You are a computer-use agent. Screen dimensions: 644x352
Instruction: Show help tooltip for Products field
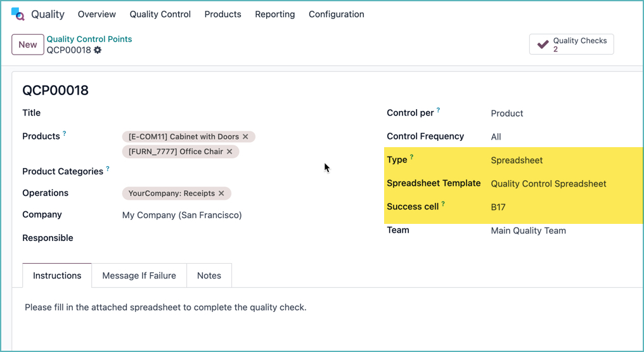tap(64, 134)
